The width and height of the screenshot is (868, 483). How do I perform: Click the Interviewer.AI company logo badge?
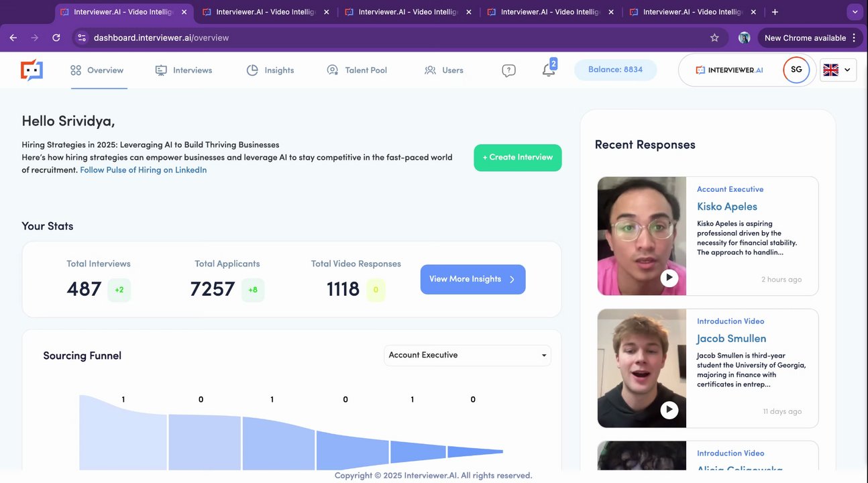[x=729, y=70]
